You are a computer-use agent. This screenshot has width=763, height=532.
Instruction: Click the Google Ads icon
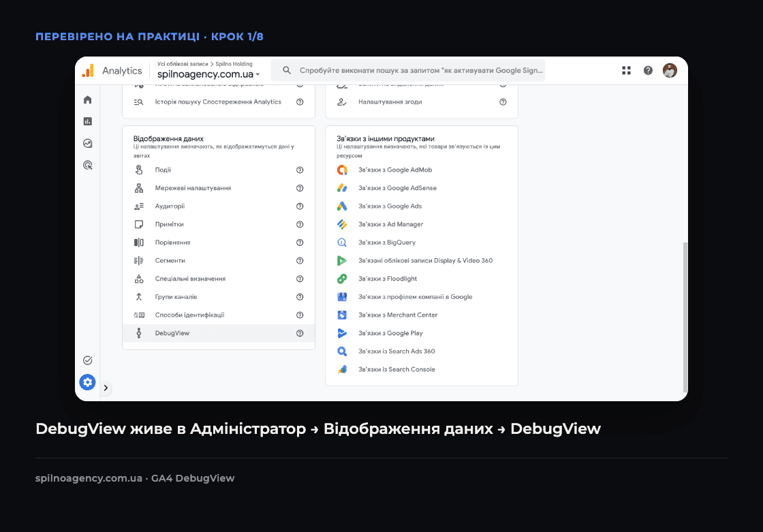342,206
